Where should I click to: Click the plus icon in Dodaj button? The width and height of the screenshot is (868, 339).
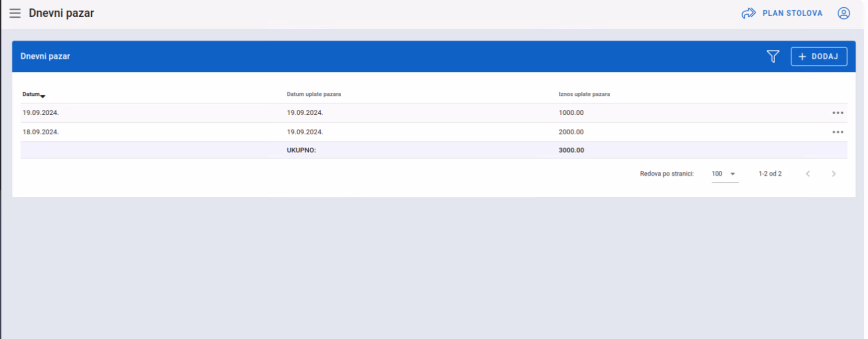point(802,57)
